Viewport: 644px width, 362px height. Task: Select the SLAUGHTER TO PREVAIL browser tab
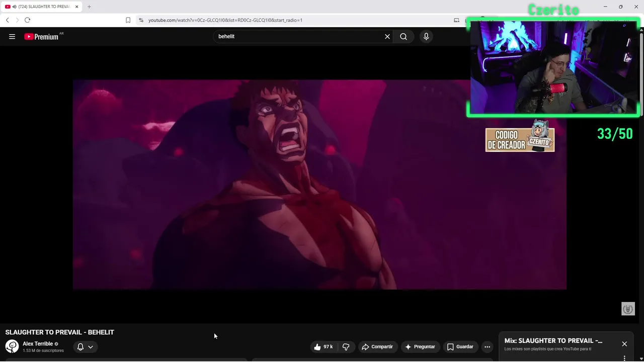pos(42,7)
